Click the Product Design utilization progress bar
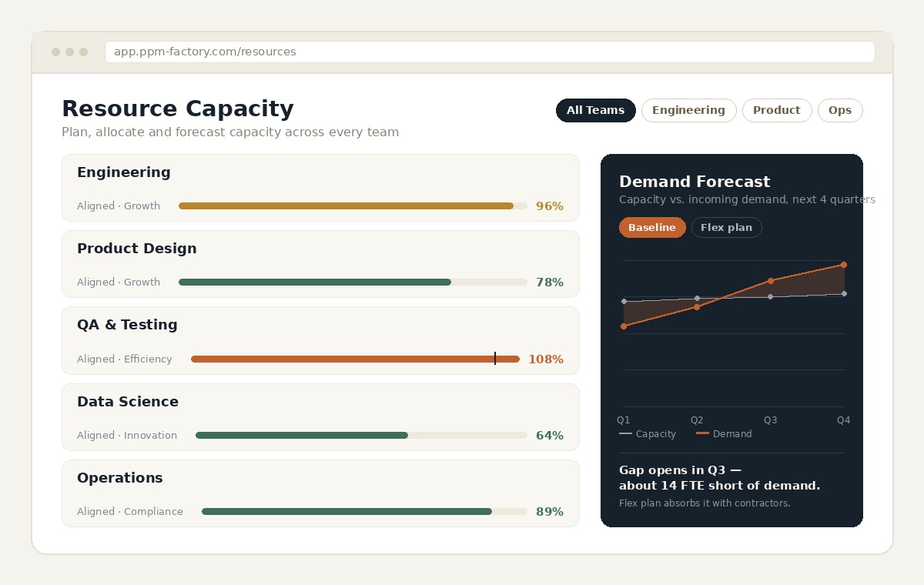Viewport: 924px width, 585px height. tap(353, 282)
